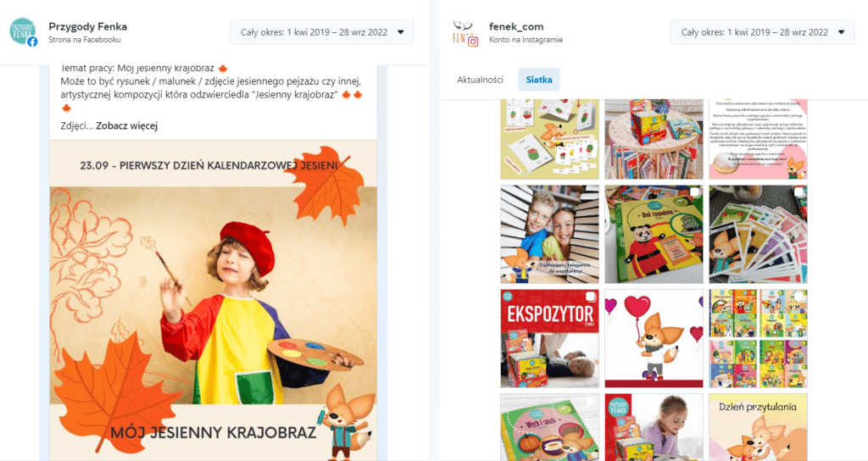The width and height of the screenshot is (868, 461).
Task: Open the Instagram date range dropdown
Action: coord(762,32)
